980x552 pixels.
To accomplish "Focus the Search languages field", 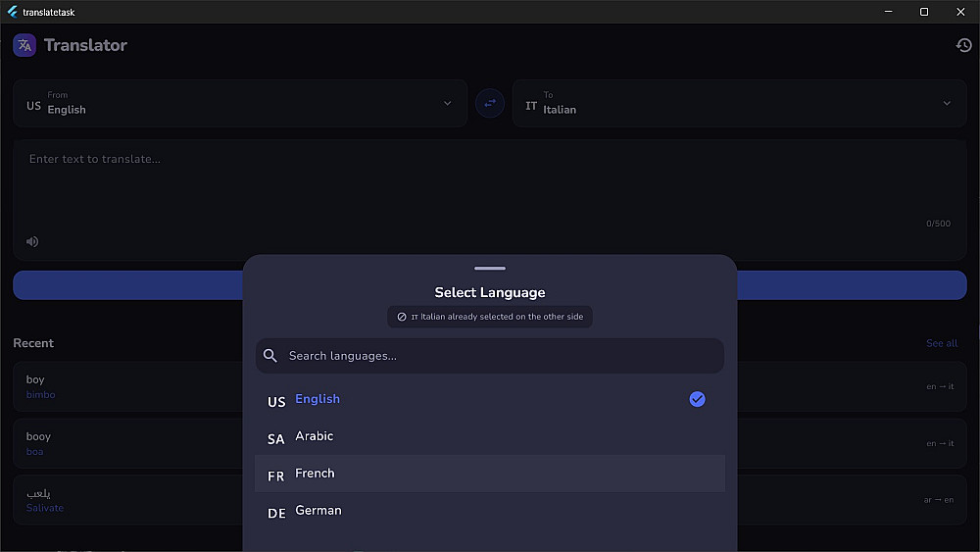I will [x=489, y=356].
